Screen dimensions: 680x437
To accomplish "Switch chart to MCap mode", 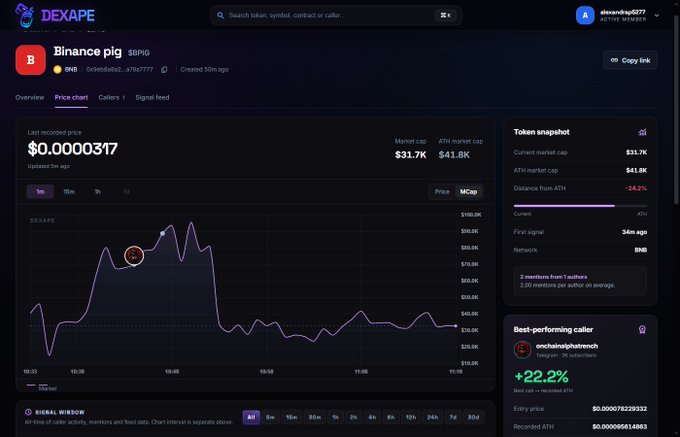I will (468, 192).
